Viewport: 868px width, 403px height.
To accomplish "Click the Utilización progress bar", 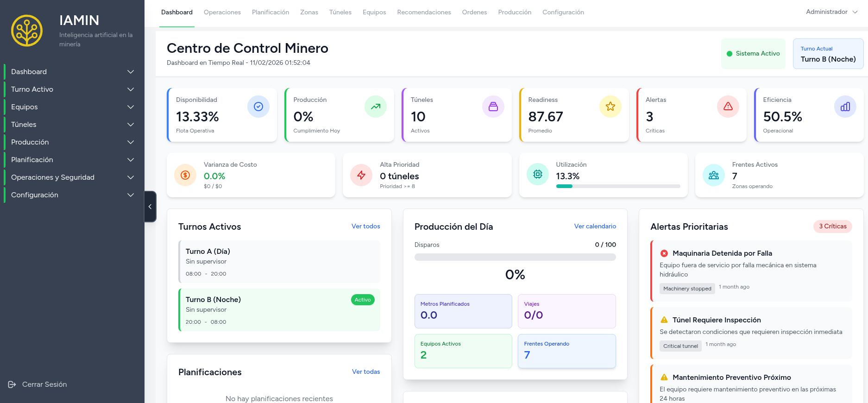I will [618, 186].
